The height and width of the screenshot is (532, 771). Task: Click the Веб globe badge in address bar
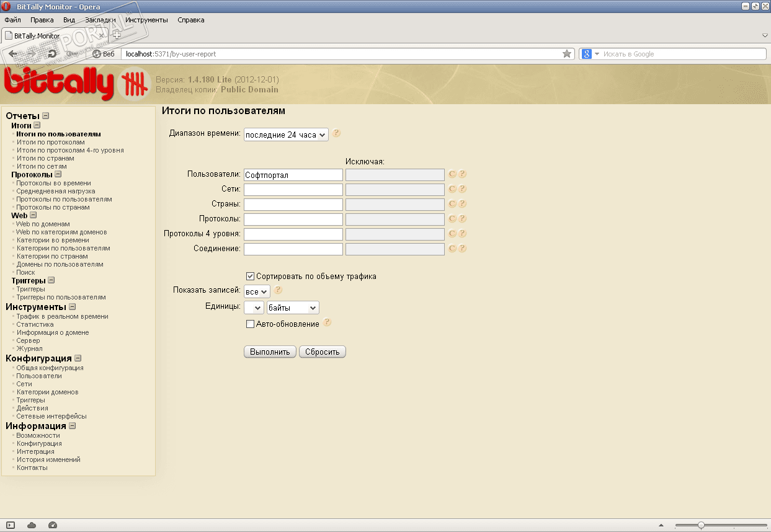(x=104, y=54)
